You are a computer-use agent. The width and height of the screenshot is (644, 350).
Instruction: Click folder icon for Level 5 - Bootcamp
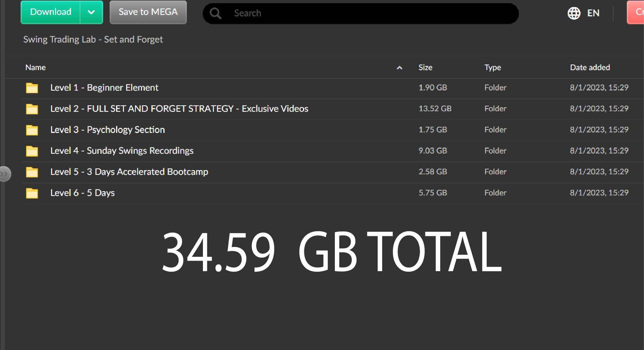(x=32, y=172)
